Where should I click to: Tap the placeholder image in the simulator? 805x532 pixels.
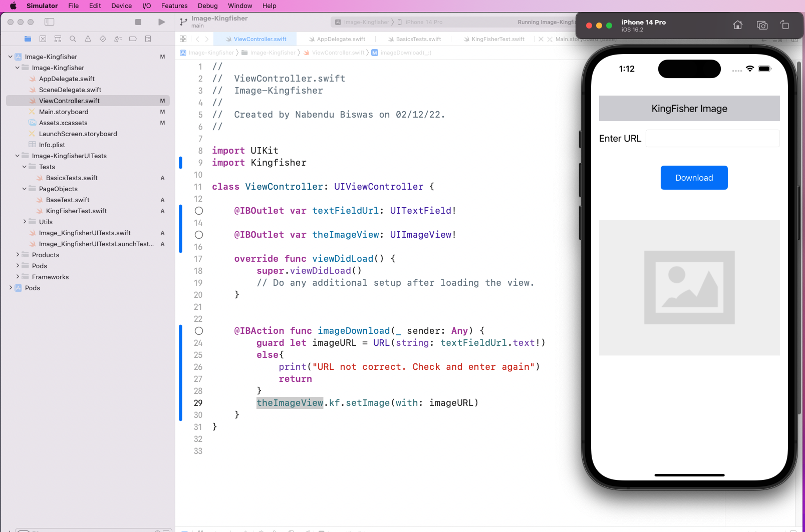(689, 288)
